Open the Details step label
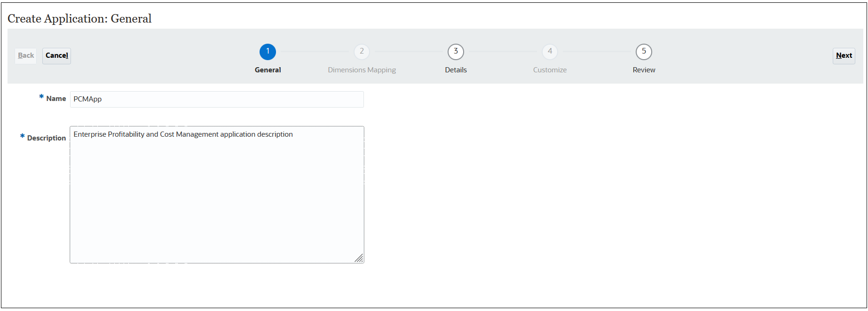The width and height of the screenshot is (868, 311). (x=456, y=70)
